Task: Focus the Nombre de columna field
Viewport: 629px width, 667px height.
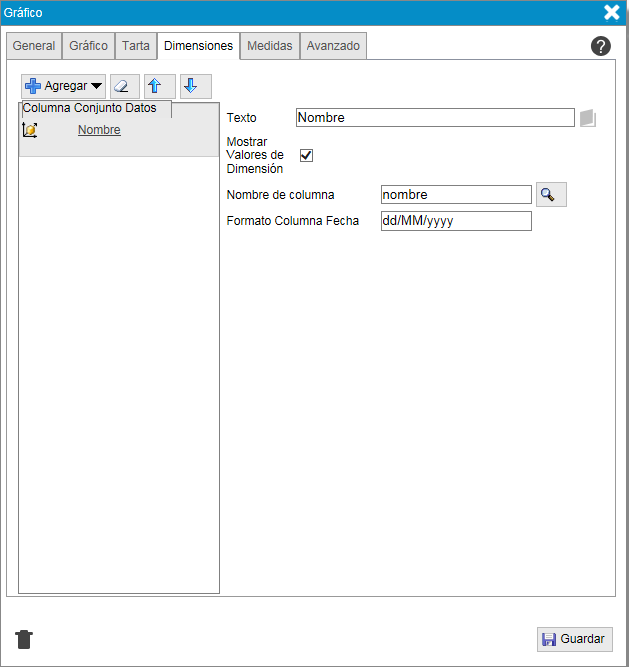Action: click(456, 195)
